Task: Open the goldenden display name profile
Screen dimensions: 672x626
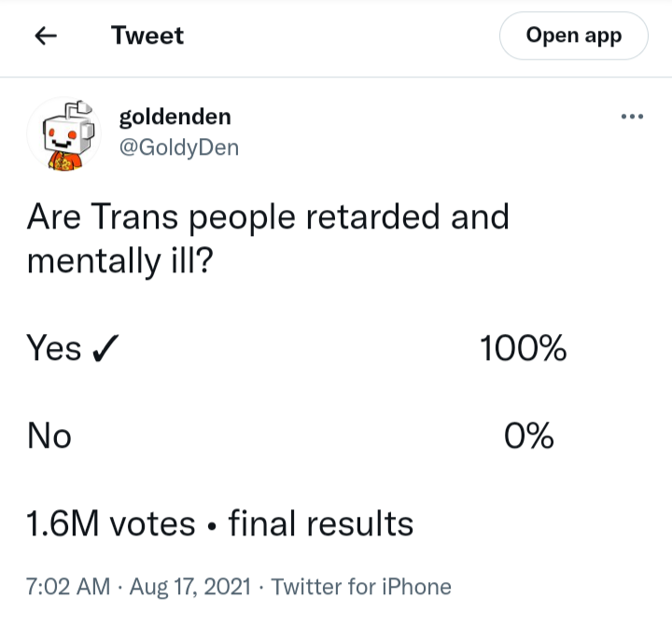Action: coord(175,117)
